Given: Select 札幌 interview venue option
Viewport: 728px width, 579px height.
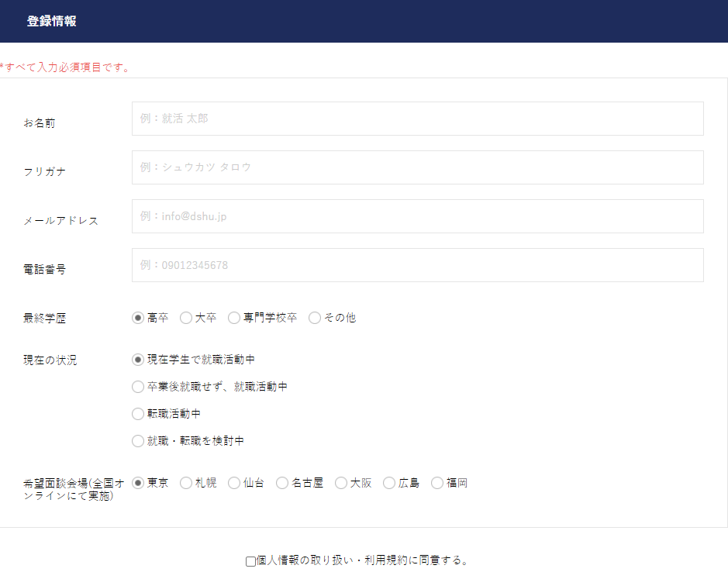Looking at the screenshot, I should pyautogui.click(x=186, y=482).
